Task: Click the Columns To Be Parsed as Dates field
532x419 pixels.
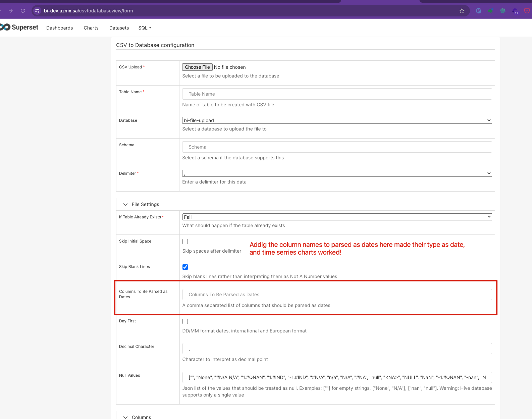Action: click(337, 295)
